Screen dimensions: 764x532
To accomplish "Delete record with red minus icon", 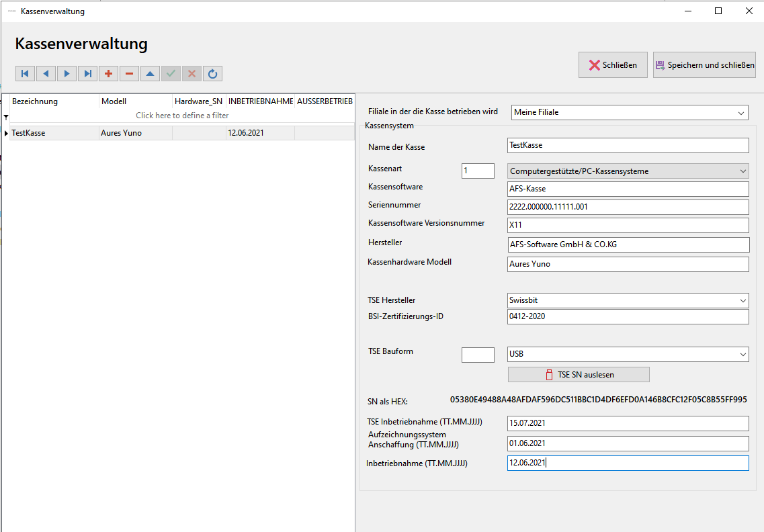I will (x=129, y=74).
